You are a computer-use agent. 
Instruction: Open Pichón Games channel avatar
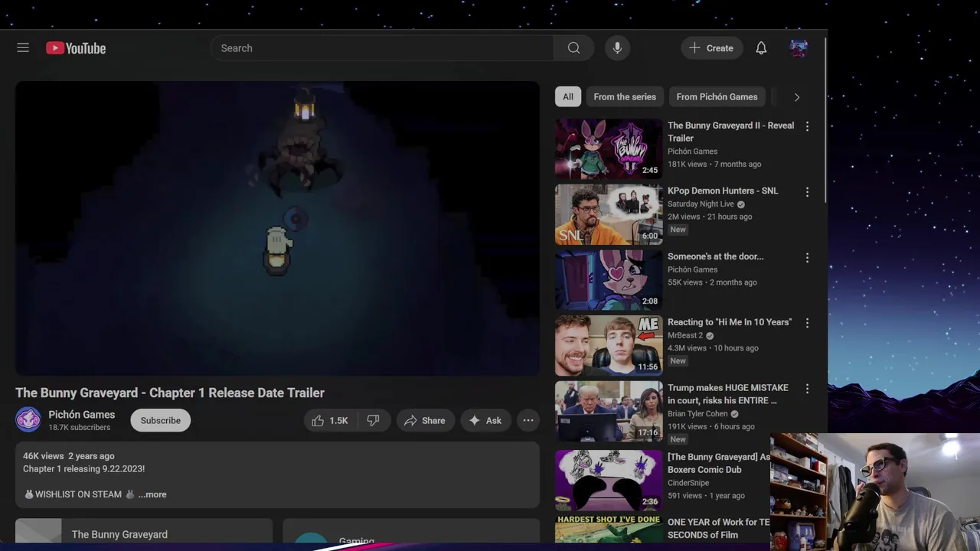28,420
